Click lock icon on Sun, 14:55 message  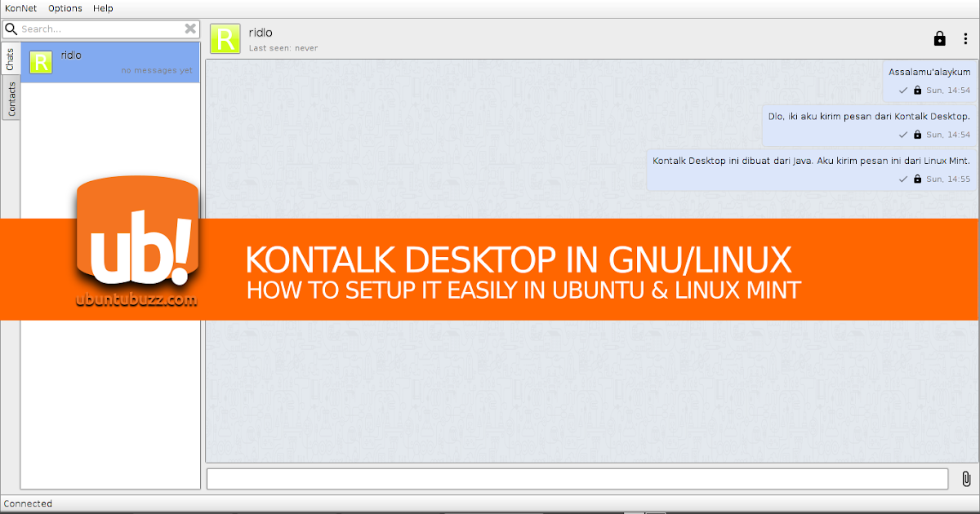[x=917, y=179]
